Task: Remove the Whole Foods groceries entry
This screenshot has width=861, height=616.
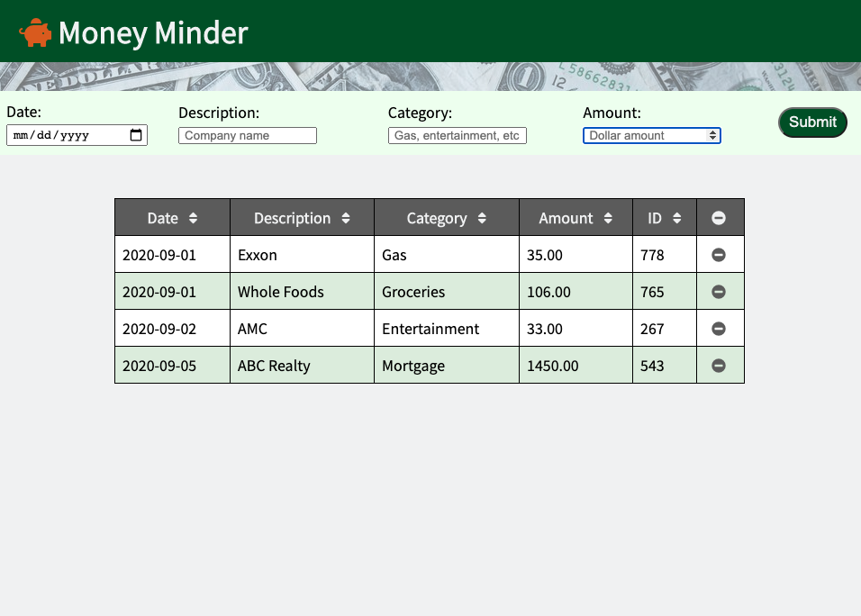Action: click(x=720, y=291)
